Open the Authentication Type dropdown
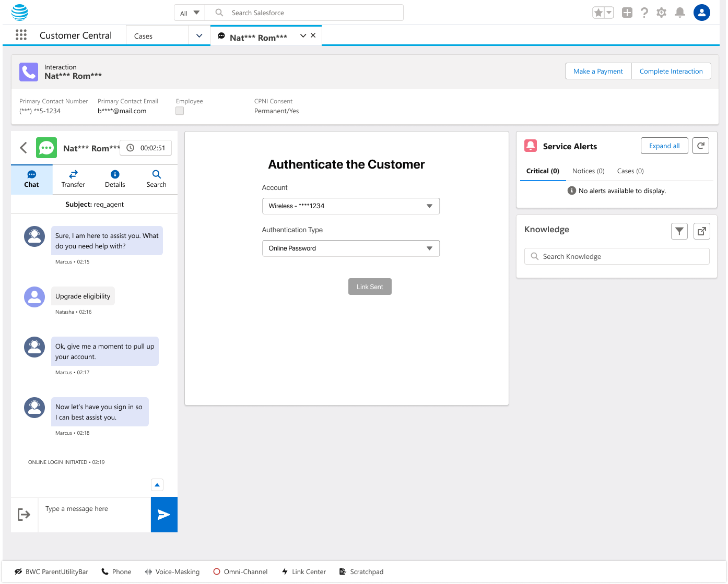728x584 pixels. (351, 248)
